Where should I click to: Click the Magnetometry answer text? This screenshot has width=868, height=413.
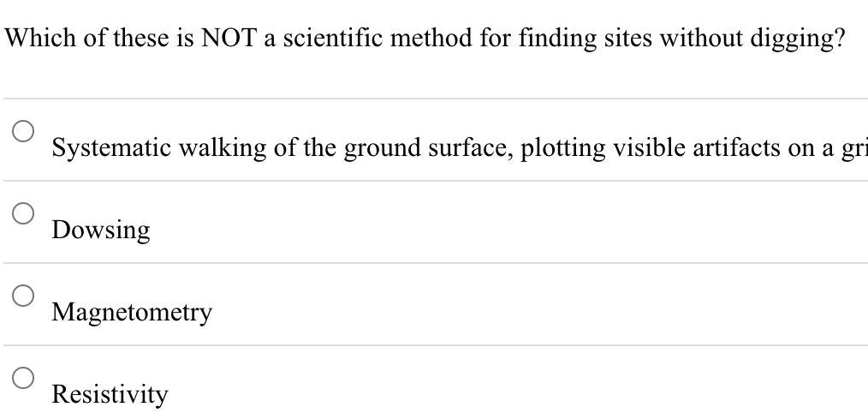(131, 312)
